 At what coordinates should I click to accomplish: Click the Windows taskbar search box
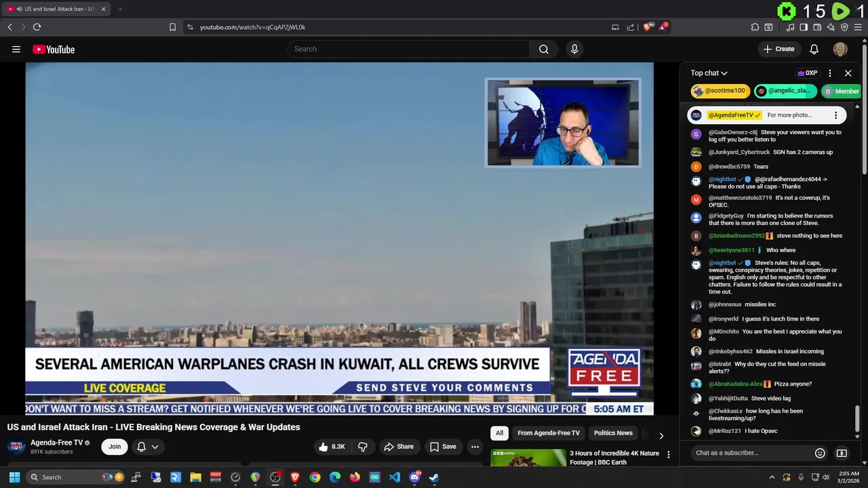click(76, 477)
